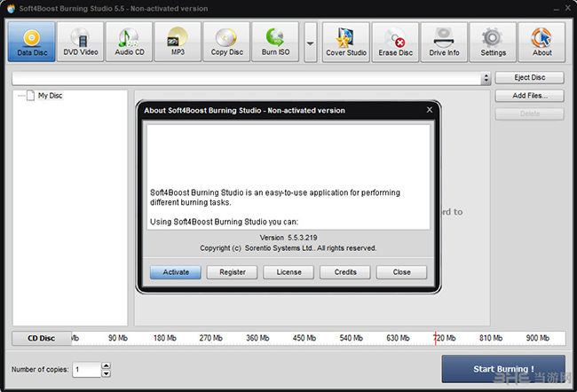Show Drive Info
This screenshot has height=392, width=577.
[444, 42]
